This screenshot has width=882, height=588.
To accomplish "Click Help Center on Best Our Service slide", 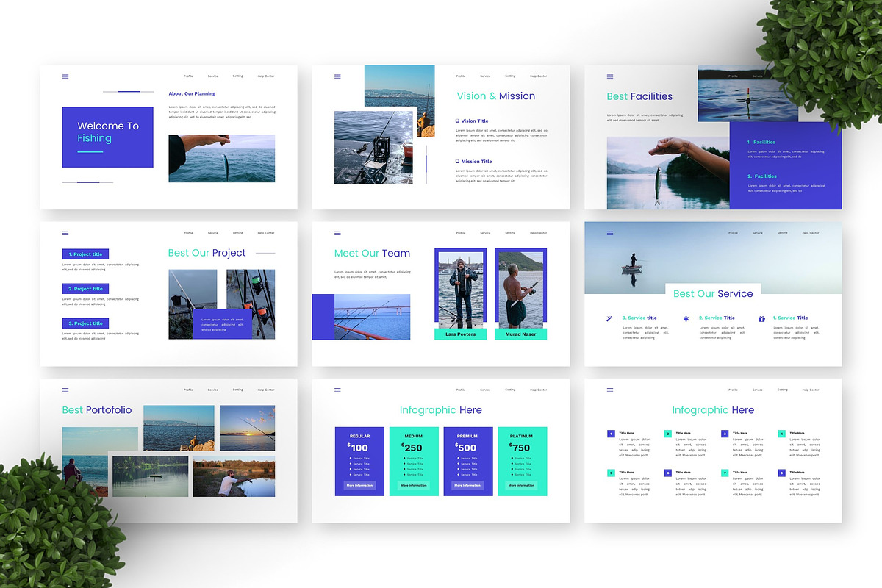I will [x=810, y=233].
